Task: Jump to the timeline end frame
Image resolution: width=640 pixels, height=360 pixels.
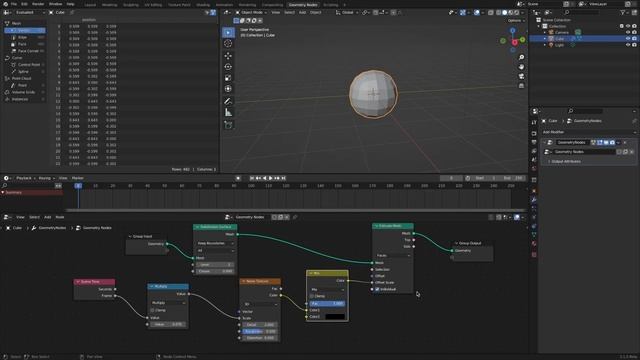Action: pyautogui.click(x=283, y=178)
